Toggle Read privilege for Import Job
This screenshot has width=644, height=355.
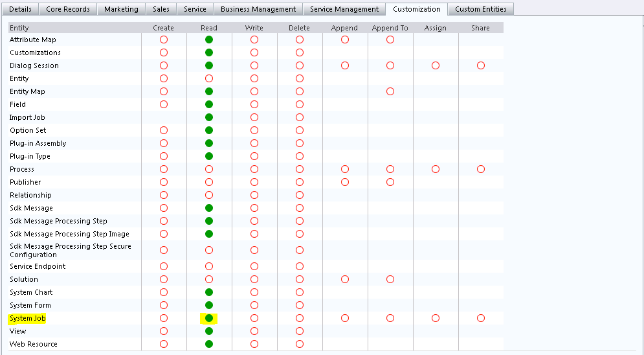click(x=209, y=117)
